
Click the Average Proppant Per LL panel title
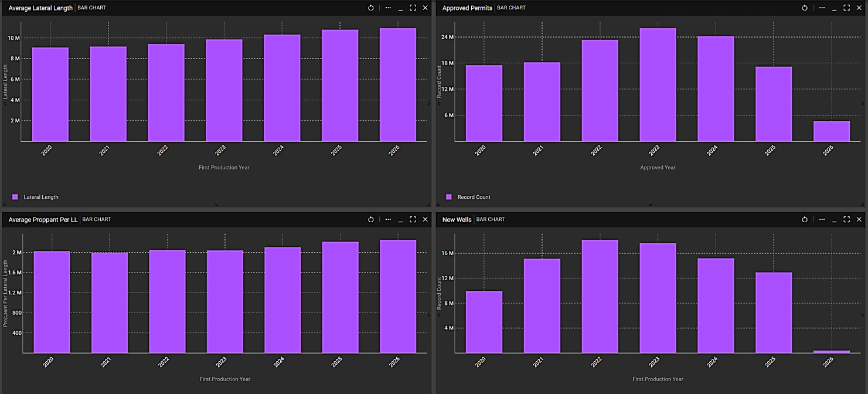(43, 219)
